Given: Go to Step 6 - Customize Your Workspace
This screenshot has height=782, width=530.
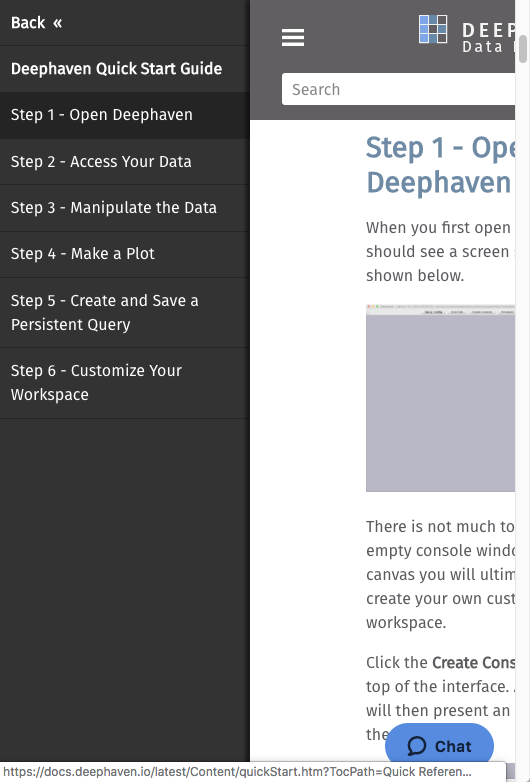Looking at the screenshot, I should click(125, 383).
